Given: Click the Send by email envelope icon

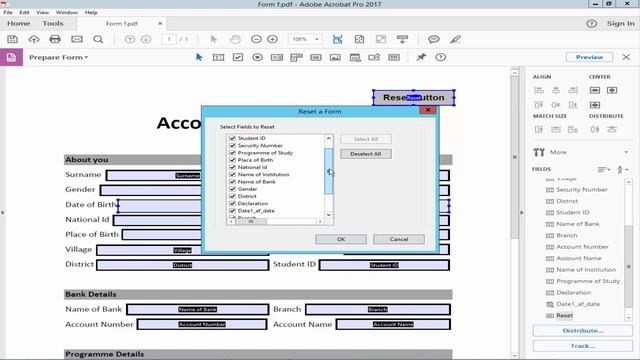Looking at the screenshot, I should [77, 39].
